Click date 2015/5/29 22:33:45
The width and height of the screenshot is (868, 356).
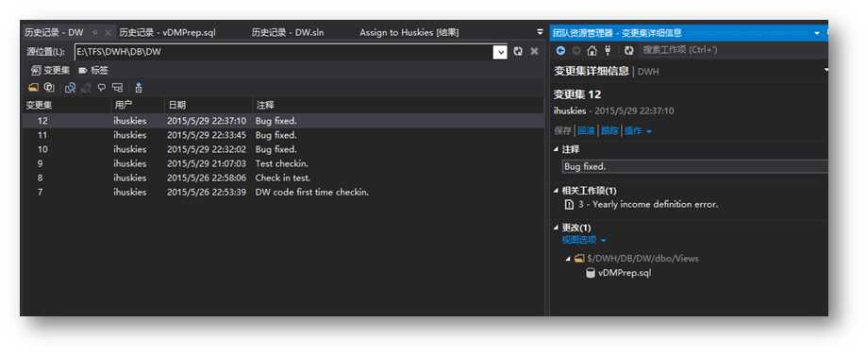tap(207, 135)
